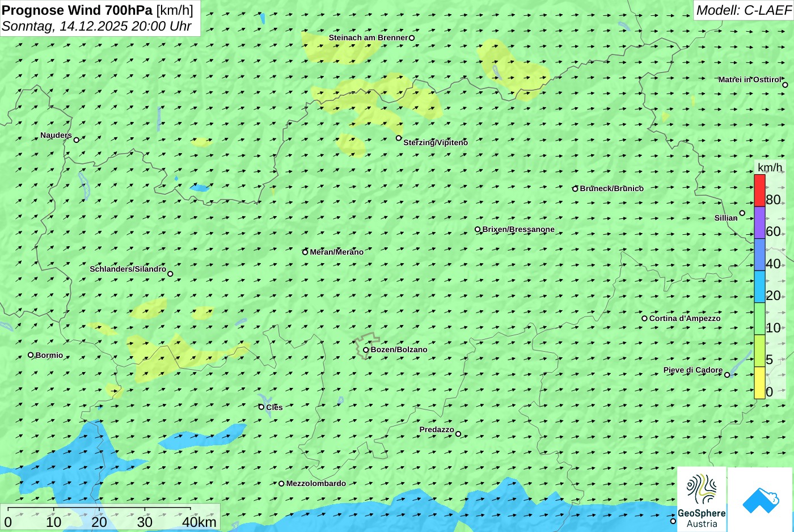
Task: Click the Meran/Merano city marker
Action: pyautogui.click(x=305, y=252)
